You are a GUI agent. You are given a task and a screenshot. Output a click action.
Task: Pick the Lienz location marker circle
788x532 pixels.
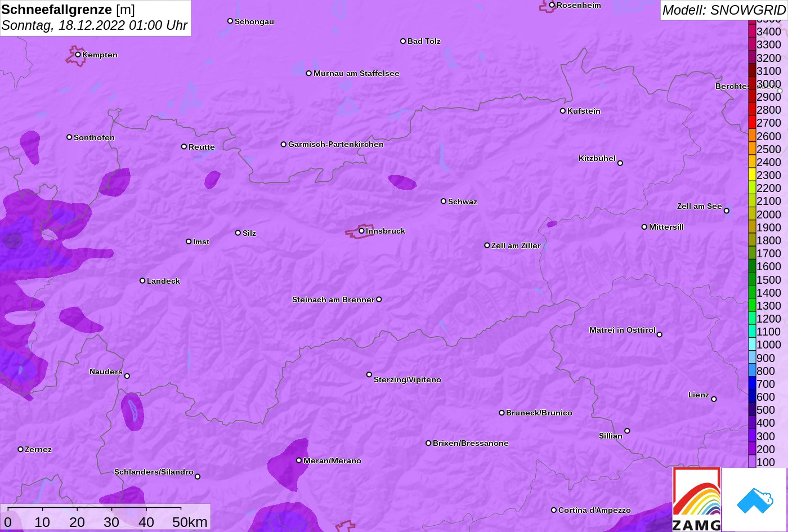714,399
